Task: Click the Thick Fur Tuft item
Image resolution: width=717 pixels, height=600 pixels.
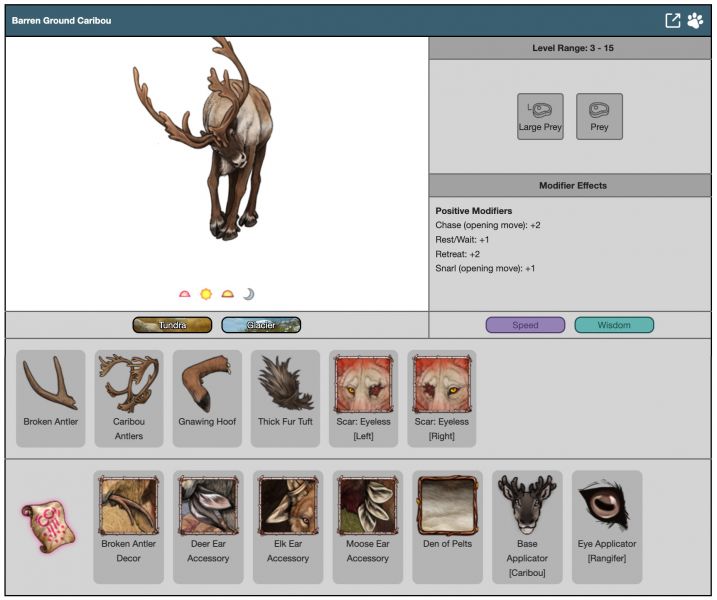Action: [285, 397]
